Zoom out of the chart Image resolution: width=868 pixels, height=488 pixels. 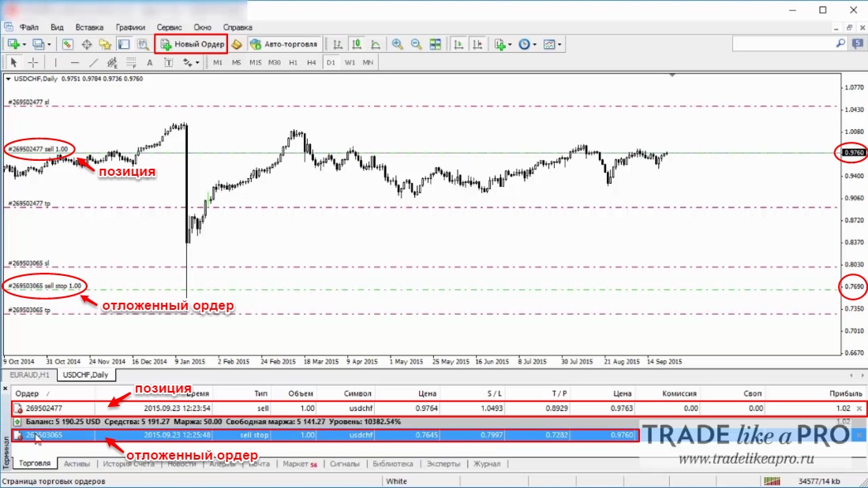[x=417, y=44]
